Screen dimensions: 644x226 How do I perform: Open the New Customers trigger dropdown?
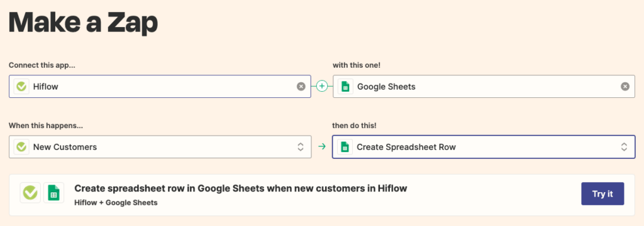pos(160,147)
